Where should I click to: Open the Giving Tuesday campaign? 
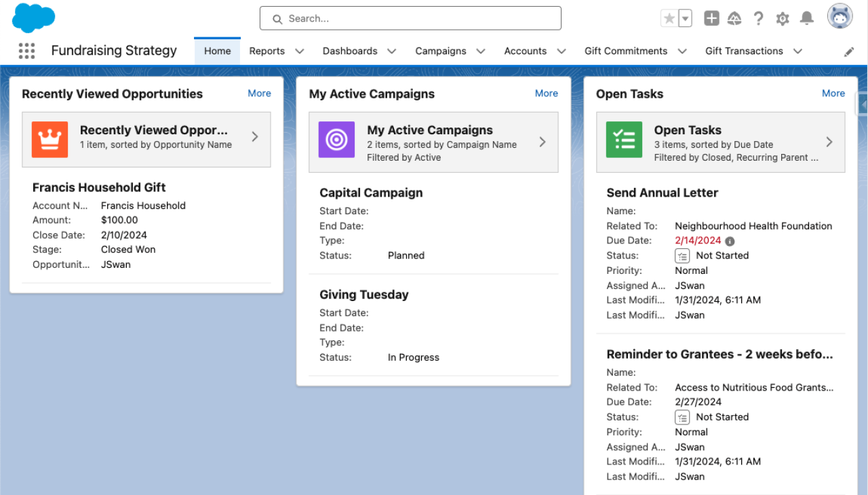(x=364, y=295)
